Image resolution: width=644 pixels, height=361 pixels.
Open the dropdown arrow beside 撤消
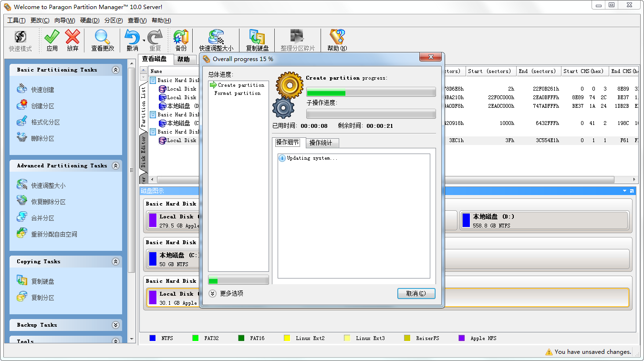144,41
